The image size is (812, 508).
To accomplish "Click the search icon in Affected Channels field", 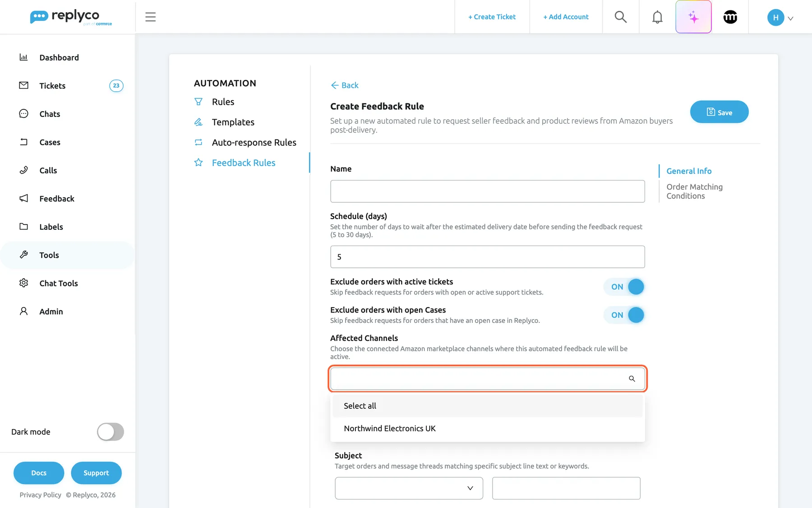I will point(632,378).
